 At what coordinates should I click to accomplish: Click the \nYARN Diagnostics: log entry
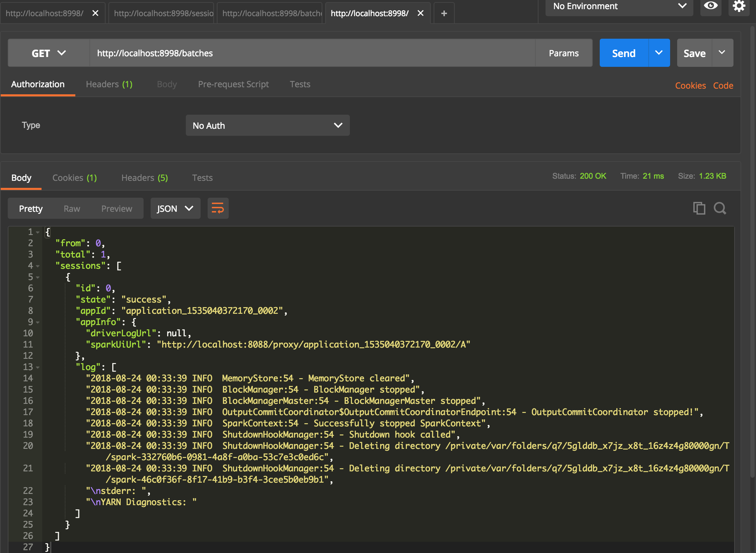(x=141, y=502)
